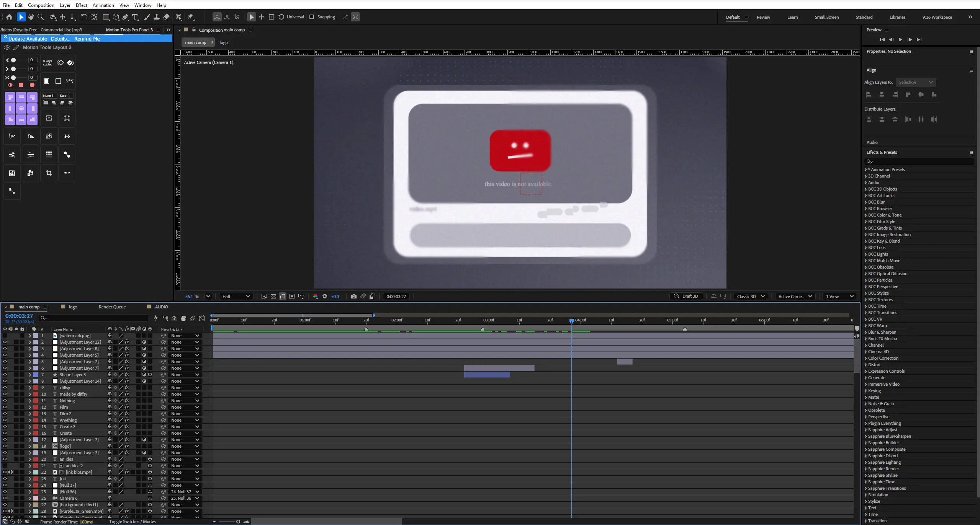The image size is (980, 525).
Task: Select the Zoom tool
Action: coord(41,17)
